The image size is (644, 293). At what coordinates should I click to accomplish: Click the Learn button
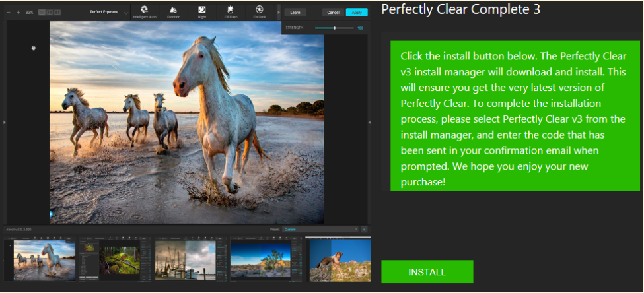coord(295,13)
